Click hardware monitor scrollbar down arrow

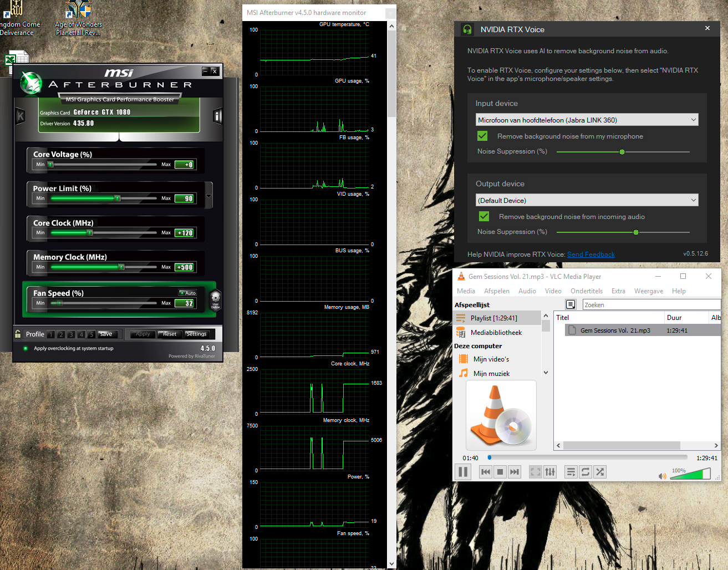[x=391, y=564]
